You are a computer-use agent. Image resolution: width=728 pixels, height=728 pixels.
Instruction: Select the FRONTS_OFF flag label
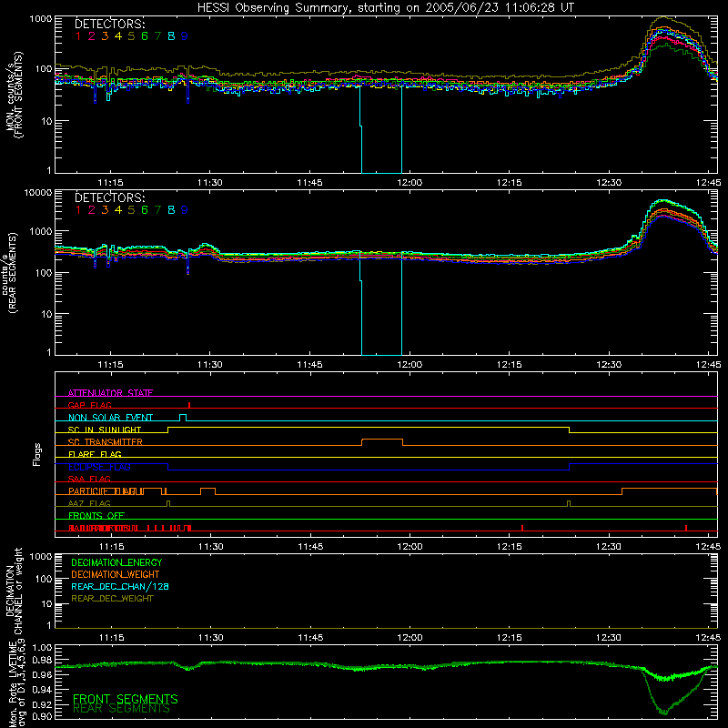96,515
